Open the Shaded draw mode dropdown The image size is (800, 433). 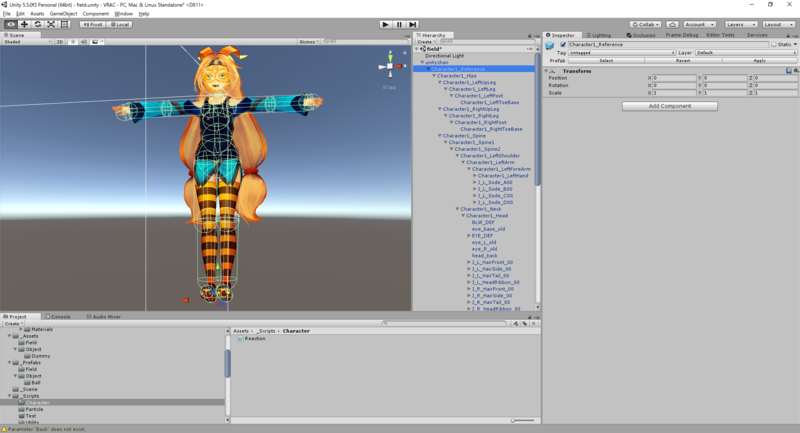[x=27, y=41]
